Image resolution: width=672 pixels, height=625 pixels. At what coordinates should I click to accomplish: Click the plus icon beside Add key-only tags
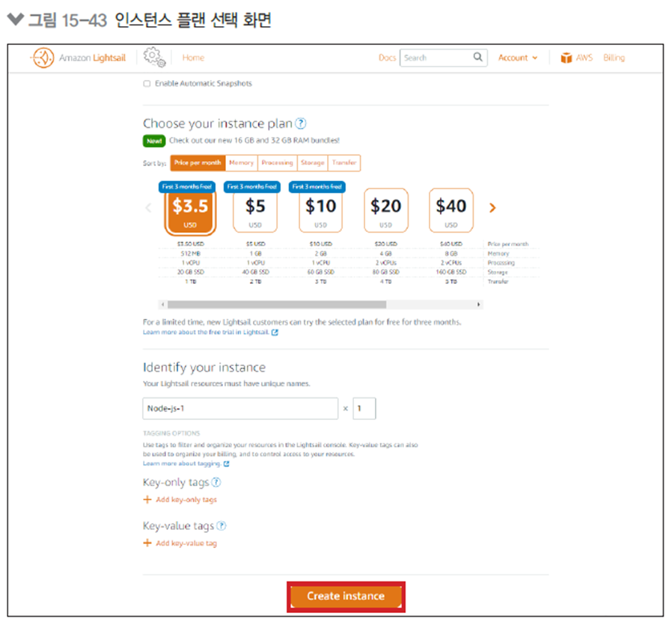[147, 499]
